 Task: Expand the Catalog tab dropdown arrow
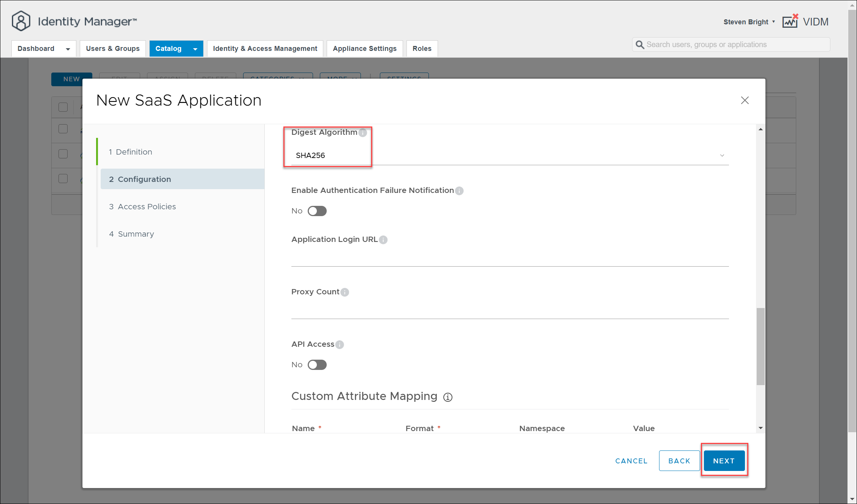click(x=195, y=49)
